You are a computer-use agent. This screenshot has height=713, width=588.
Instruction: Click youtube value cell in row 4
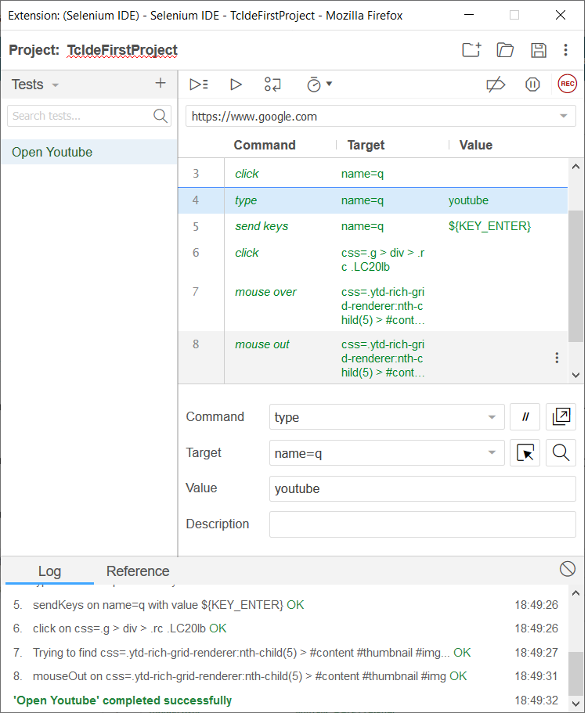[468, 200]
